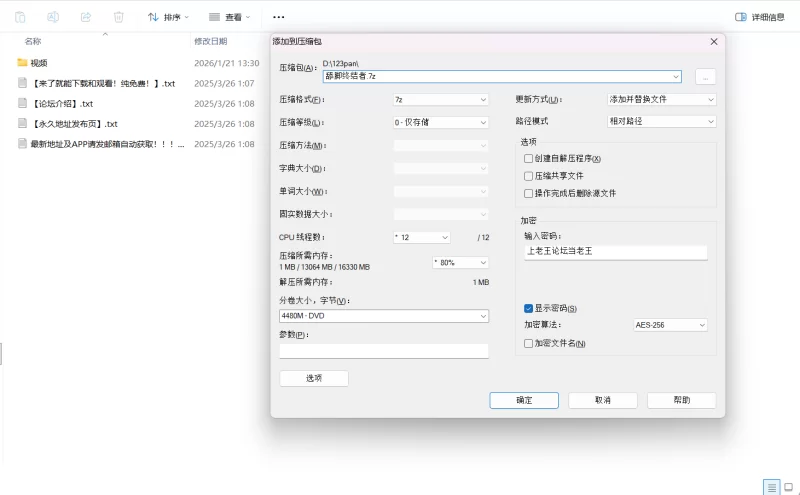Click the 输入密码 password field
The height and width of the screenshot is (495, 800).
(x=616, y=252)
